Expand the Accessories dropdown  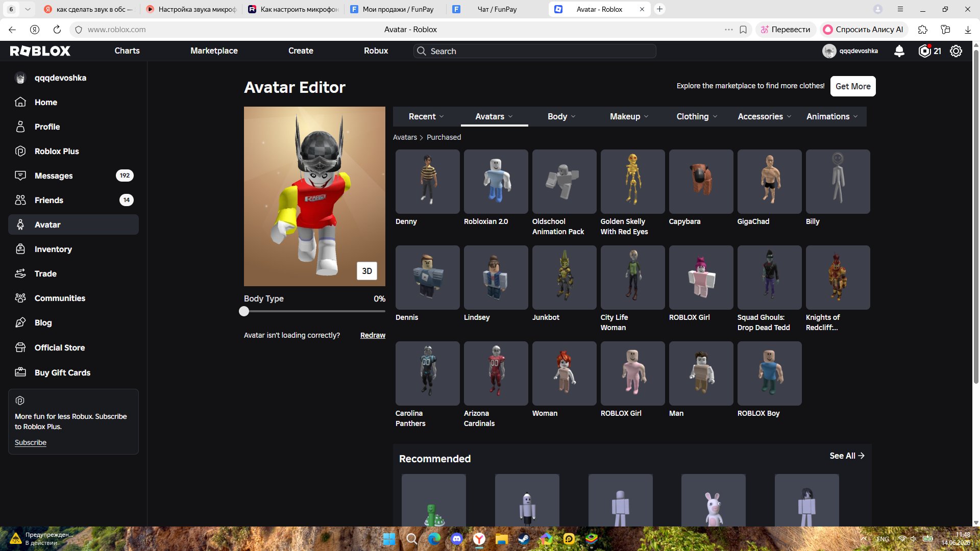pyautogui.click(x=764, y=116)
